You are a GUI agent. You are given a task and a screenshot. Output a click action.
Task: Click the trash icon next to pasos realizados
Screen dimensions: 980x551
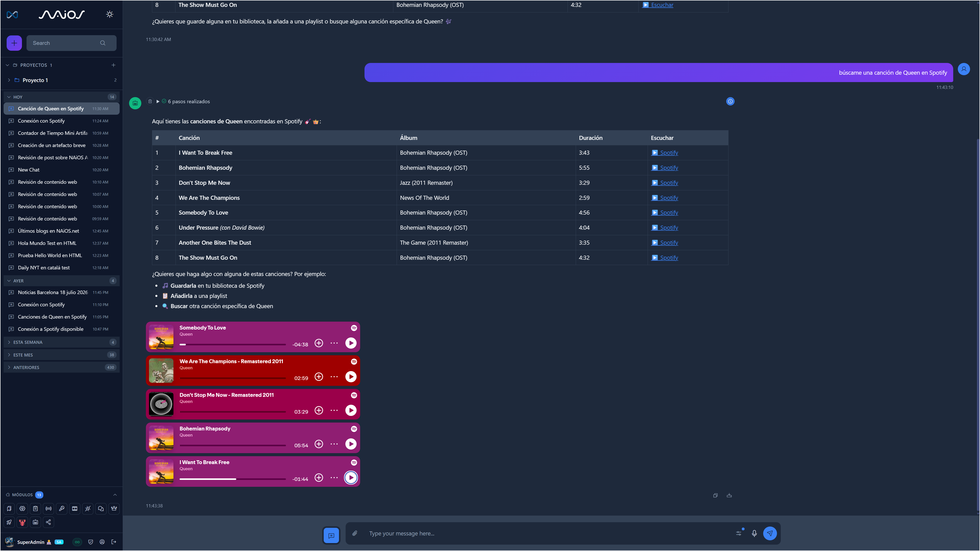click(150, 101)
